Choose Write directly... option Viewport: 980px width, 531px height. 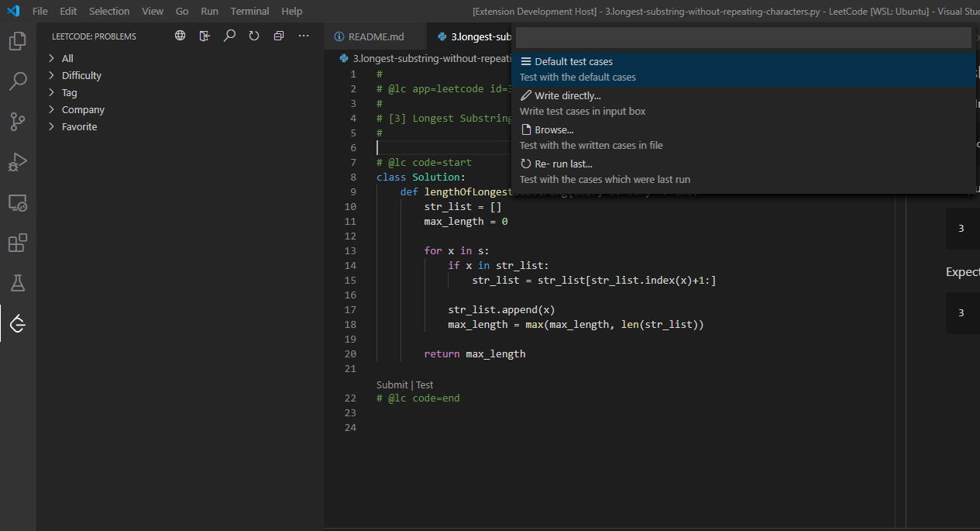[743, 103]
